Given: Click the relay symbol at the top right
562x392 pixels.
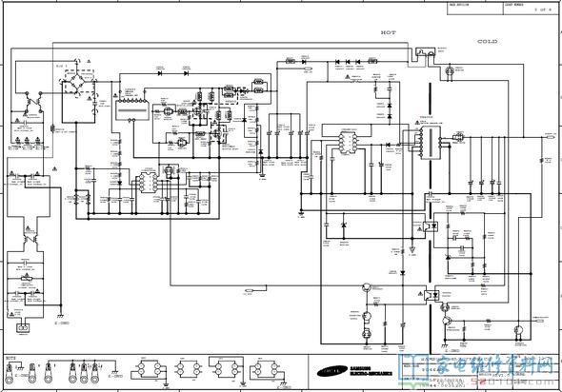Looking at the screenshot, I should [x=425, y=53].
